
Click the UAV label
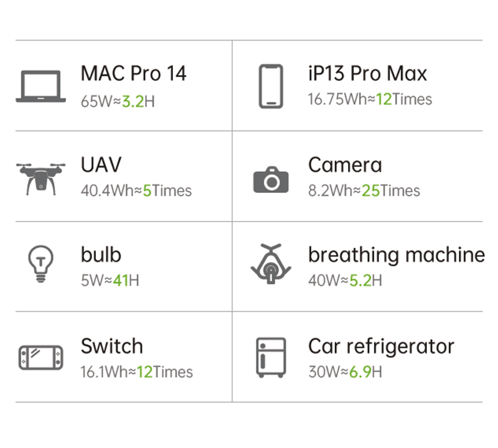pyautogui.click(x=101, y=164)
